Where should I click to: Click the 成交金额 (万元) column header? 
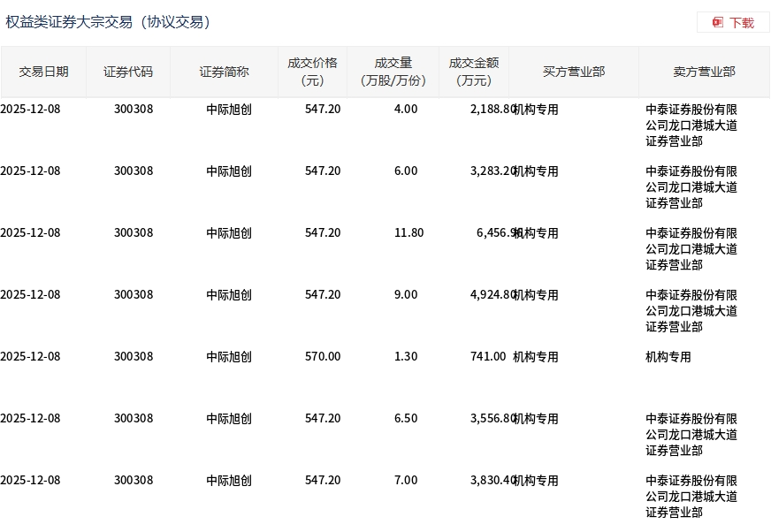point(474,72)
